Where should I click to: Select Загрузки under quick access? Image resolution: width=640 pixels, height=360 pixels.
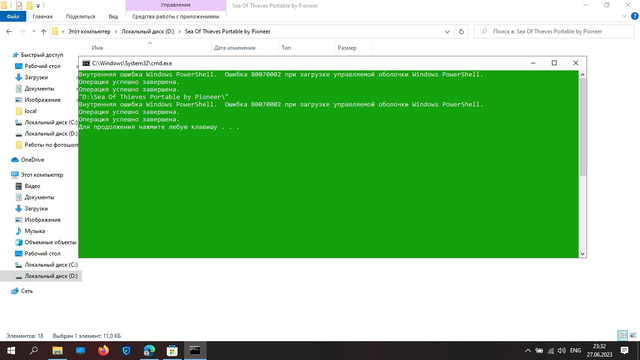[x=36, y=77]
